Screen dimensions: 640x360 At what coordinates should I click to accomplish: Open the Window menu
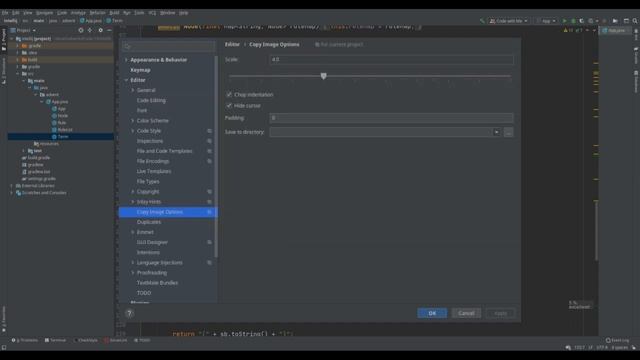point(167,13)
